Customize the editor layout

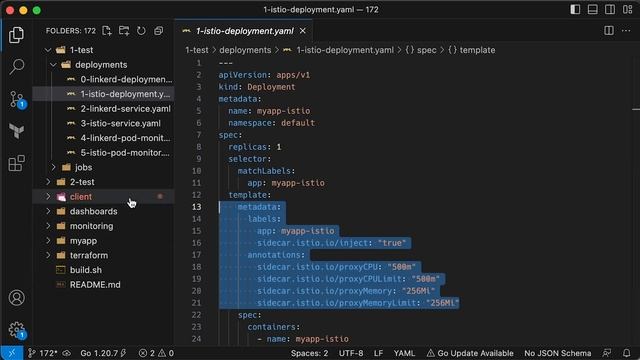pos(627,9)
